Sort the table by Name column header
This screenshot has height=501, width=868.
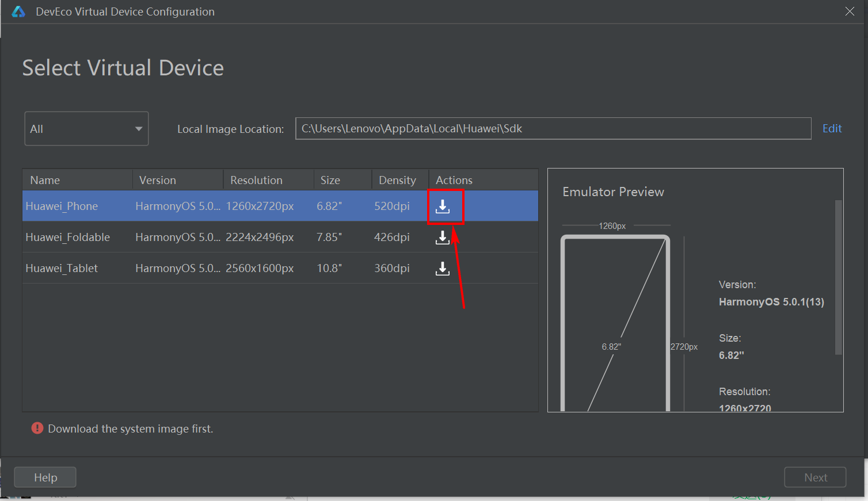(x=45, y=180)
